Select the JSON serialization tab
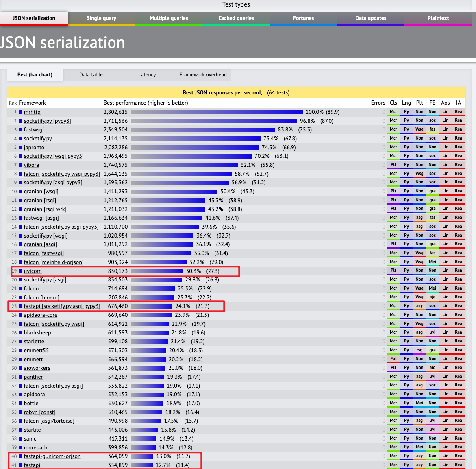476x469 pixels. tap(34, 18)
